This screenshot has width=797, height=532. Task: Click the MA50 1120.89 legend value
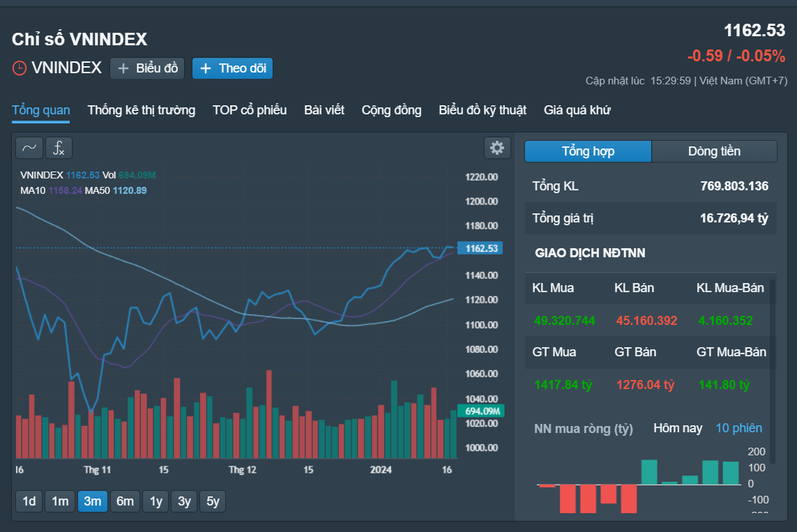pos(130,190)
